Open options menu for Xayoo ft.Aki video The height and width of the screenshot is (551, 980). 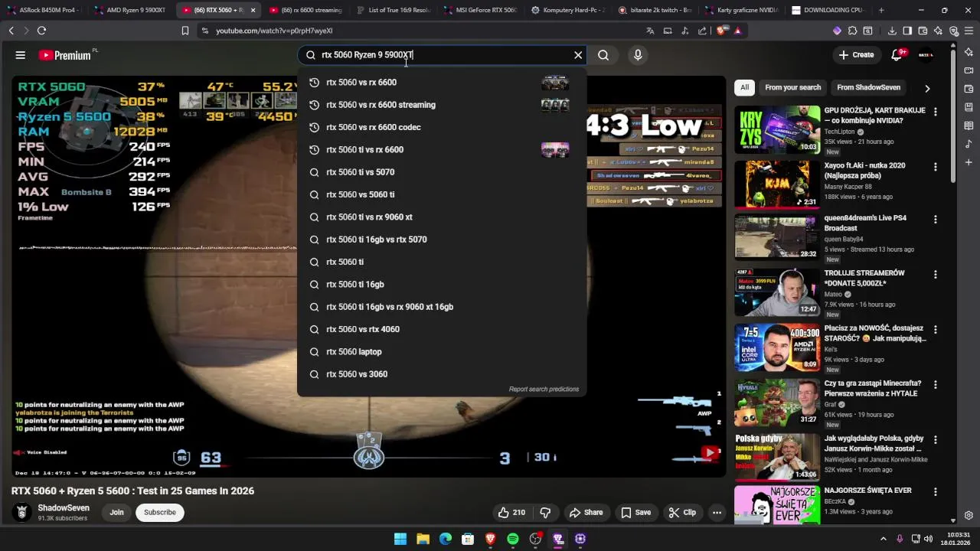[935, 167]
